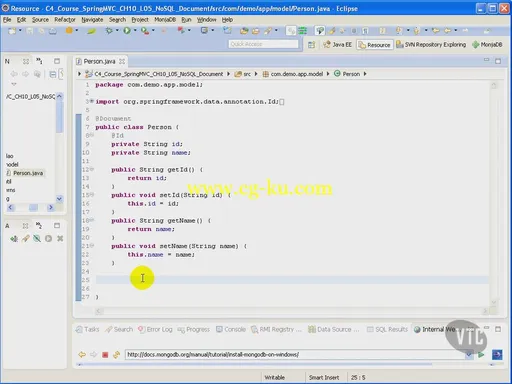Click the Debug bug icon in toolbar
The width and height of the screenshot is (512, 384).
pyautogui.click(x=109, y=31)
